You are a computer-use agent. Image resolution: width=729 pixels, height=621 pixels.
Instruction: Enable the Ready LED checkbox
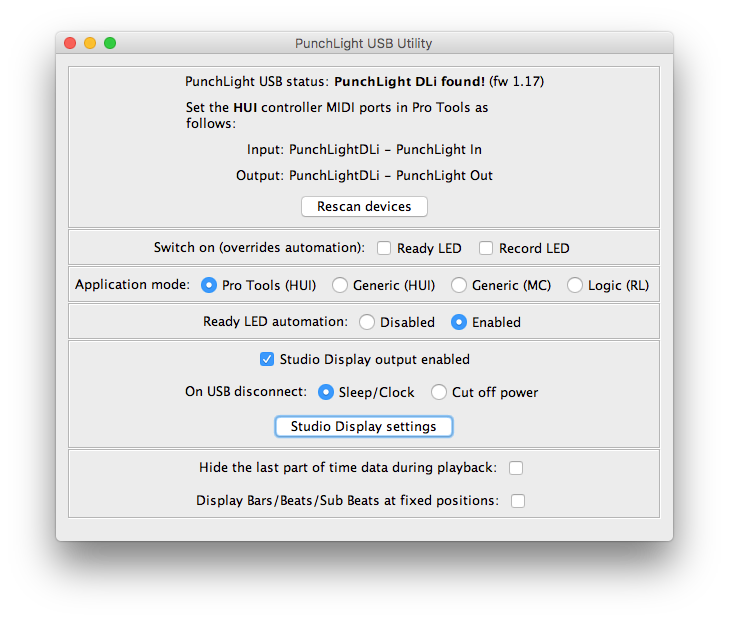(384, 248)
